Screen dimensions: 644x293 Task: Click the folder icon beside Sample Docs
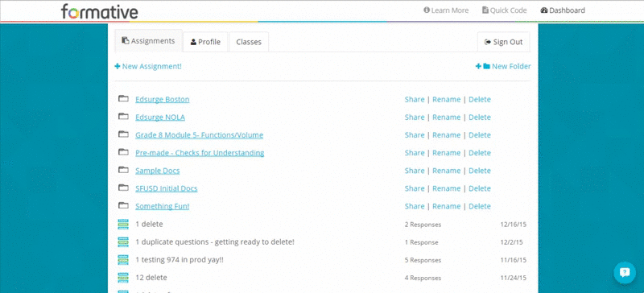tap(123, 170)
